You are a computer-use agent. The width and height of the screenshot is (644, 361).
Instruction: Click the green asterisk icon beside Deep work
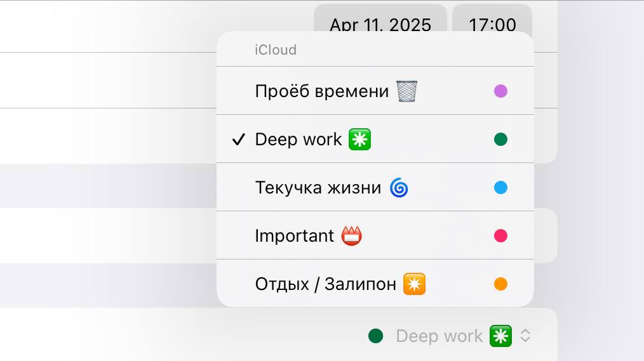(359, 140)
